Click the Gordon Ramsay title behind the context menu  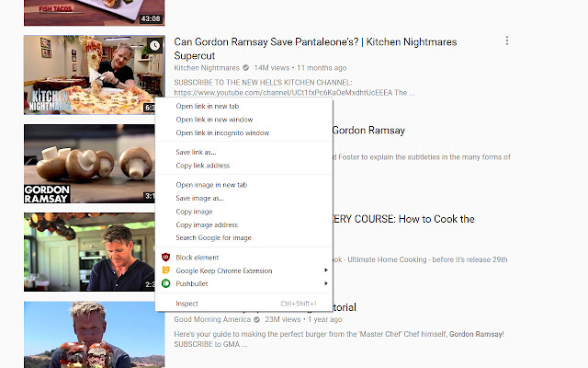369,131
